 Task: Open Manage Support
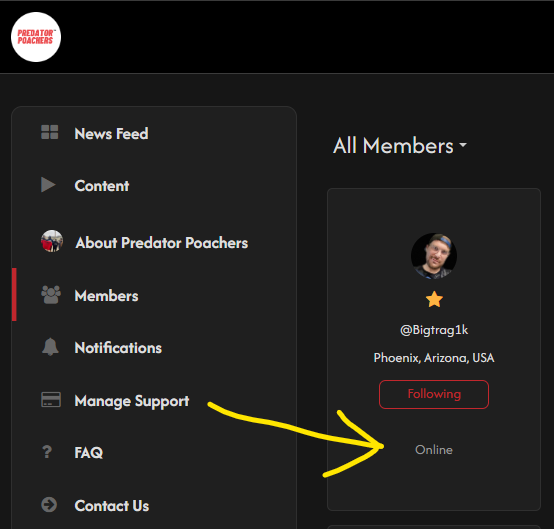pos(132,401)
